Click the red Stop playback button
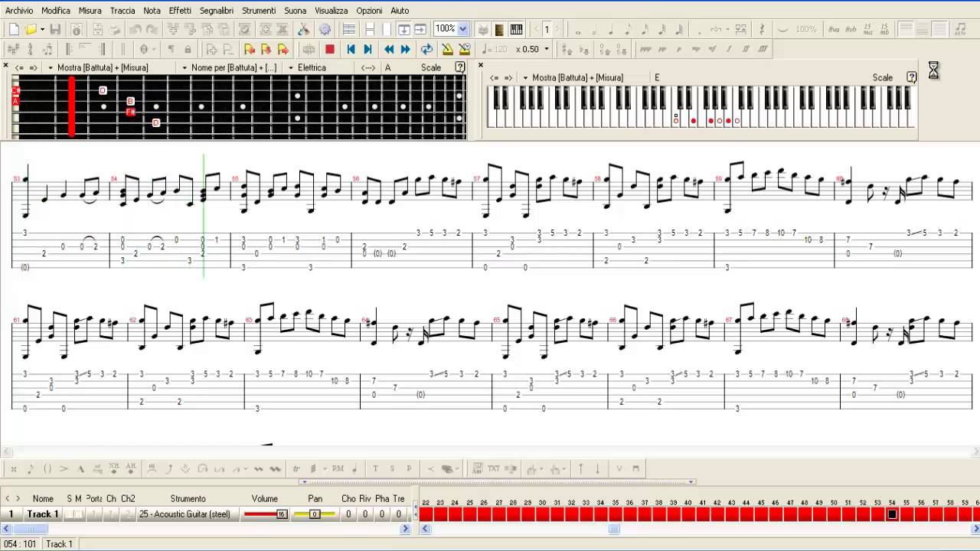Screen dimensions: 980x551 (x=330, y=49)
